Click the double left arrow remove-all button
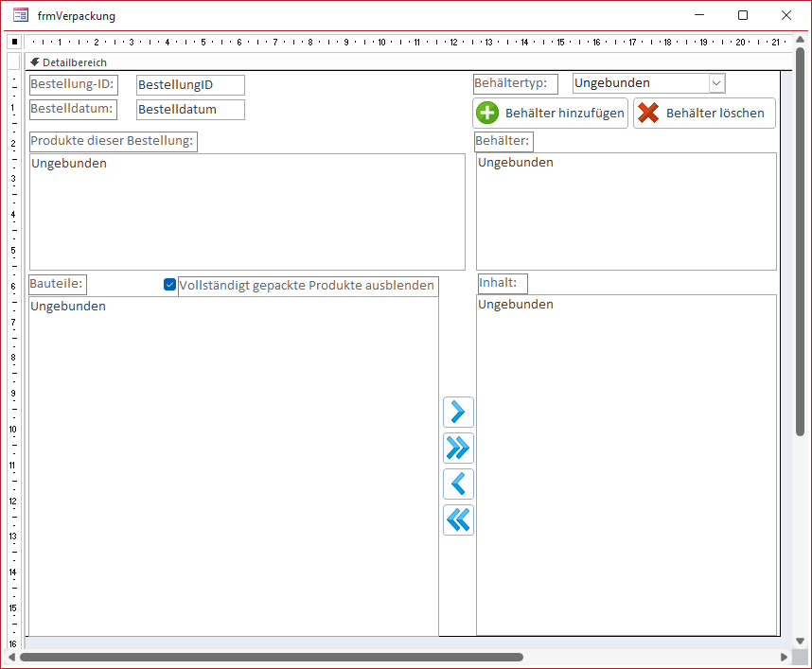Screen dimensions: 812x669 coord(458,519)
